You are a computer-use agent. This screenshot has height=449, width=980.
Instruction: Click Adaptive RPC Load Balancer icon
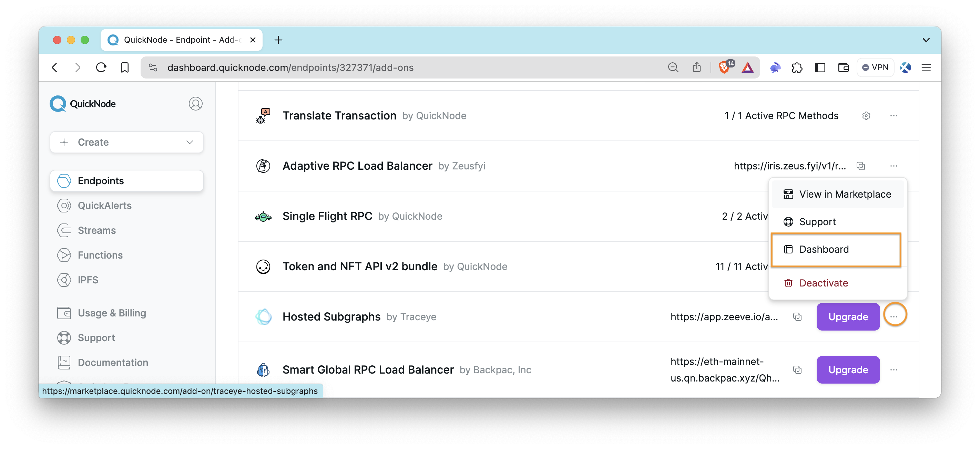point(263,166)
